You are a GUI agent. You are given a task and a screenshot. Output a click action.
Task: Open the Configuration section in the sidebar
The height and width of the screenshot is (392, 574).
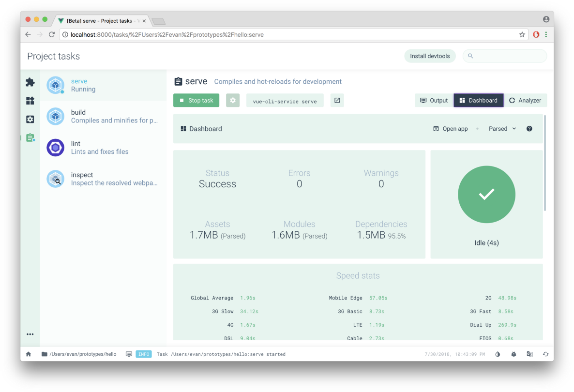(x=30, y=119)
